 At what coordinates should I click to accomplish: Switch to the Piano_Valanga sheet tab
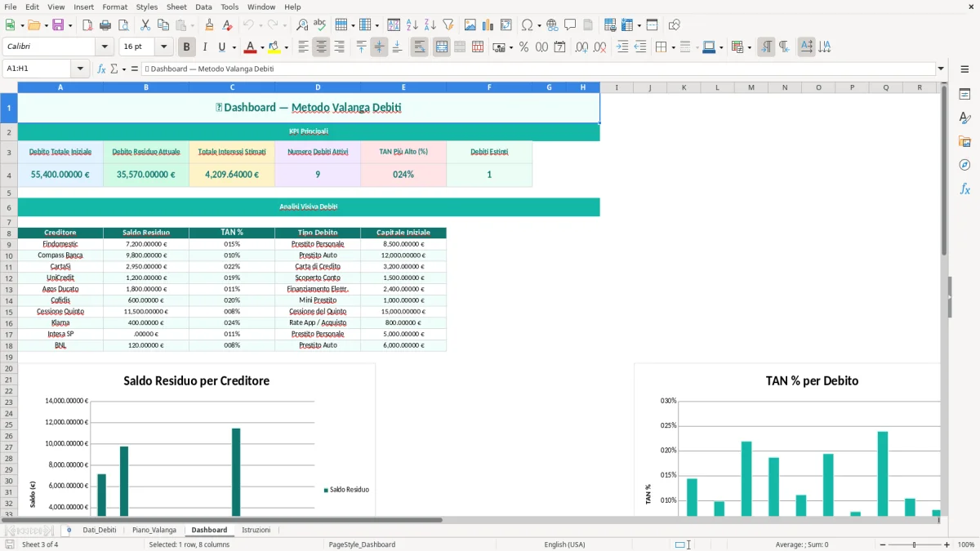154,530
